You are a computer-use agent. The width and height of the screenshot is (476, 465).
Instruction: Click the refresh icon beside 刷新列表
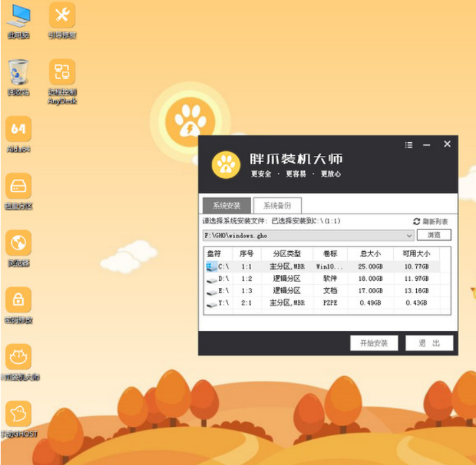pos(417,222)
